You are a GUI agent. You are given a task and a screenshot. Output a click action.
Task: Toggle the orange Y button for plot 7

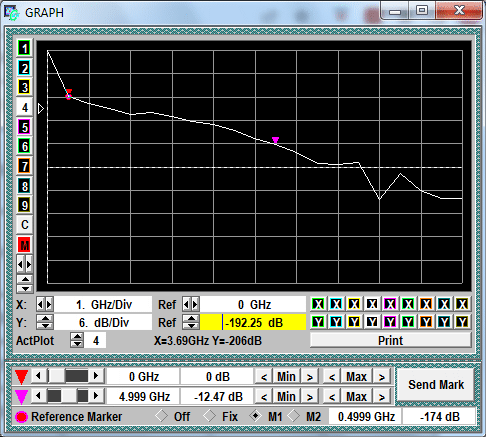click(x=426, y=322)
